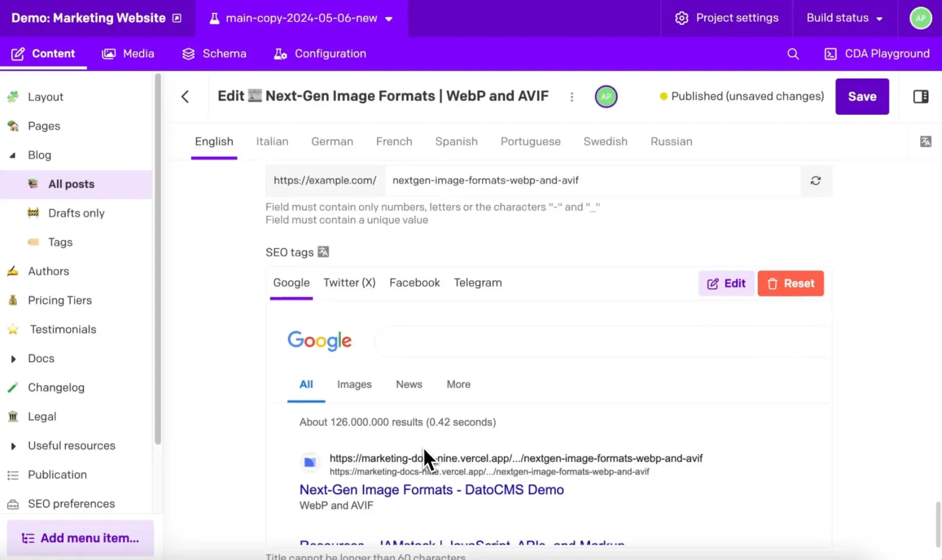The image size is (942, 560).
Task: Select the Twitter (X) preview tab
Action: point(349,283)
